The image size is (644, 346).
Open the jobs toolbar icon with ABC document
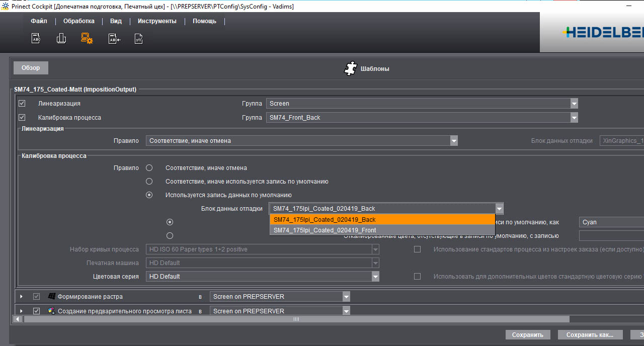pyautogui.click(x=36, y=39)
